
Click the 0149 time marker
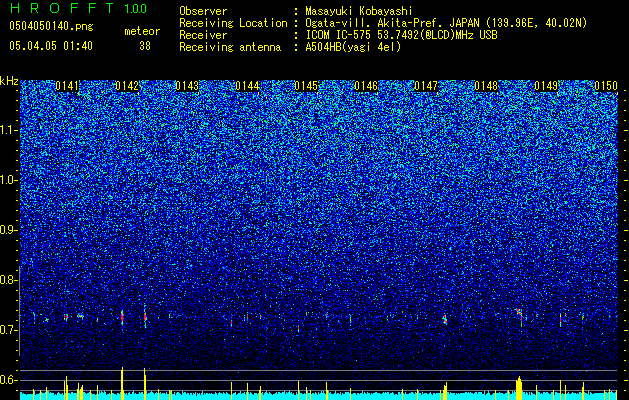[546, 86]
